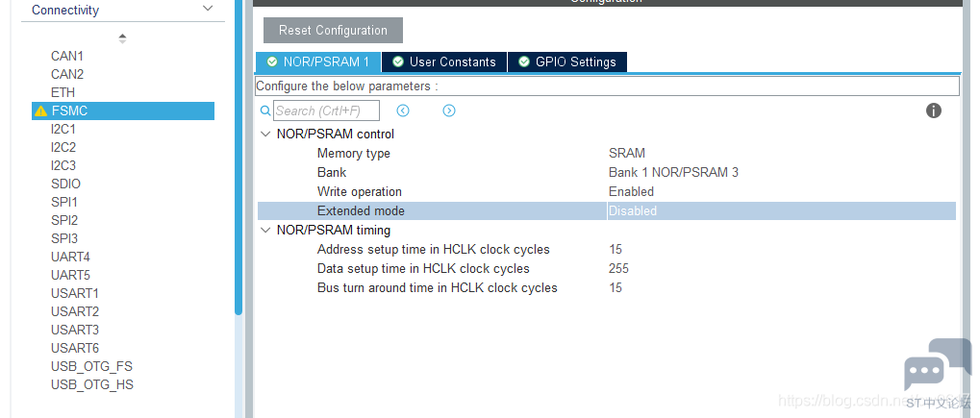Viewport: 980px width, 418px height.
Task: Click the Reset Configuration button
Action: [333, 30]
